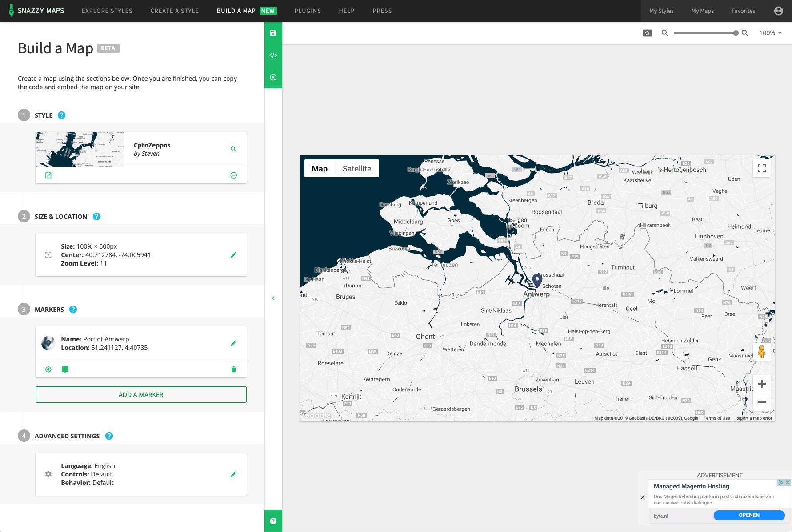792x532 pixels.
Task: Open Favorites
Action: tap(743, 11)
